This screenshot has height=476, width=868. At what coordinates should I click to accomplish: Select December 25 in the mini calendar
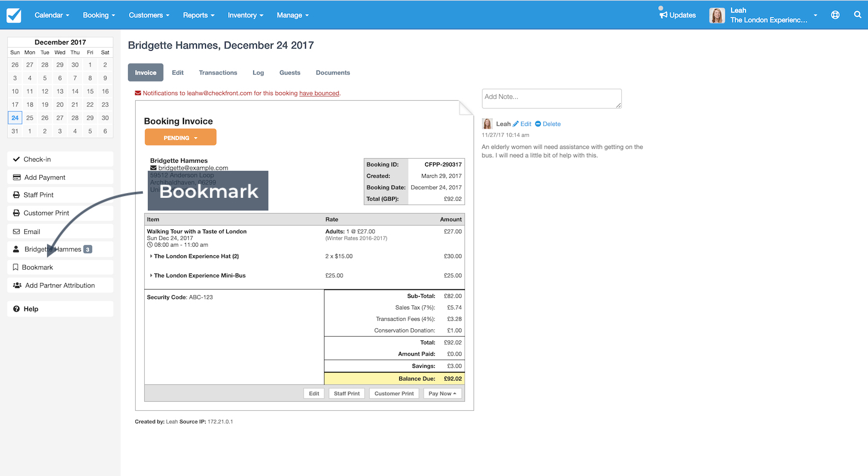[30, 118]
